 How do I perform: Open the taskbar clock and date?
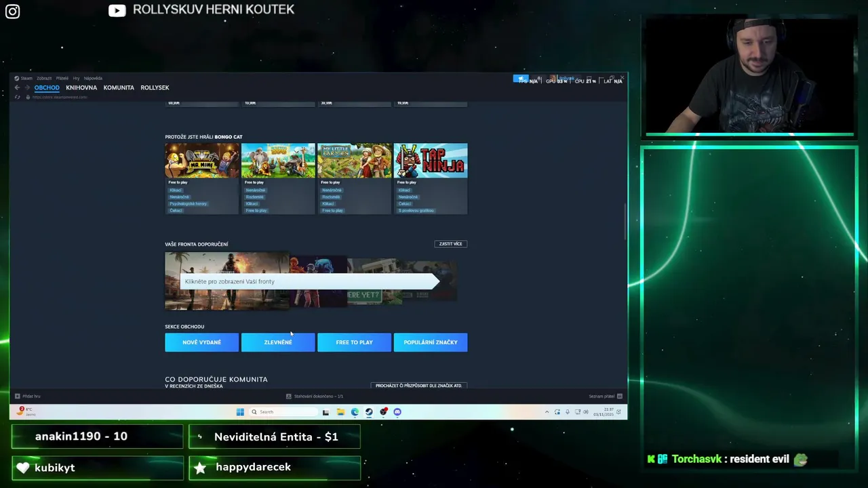click(x=604, y=411)
